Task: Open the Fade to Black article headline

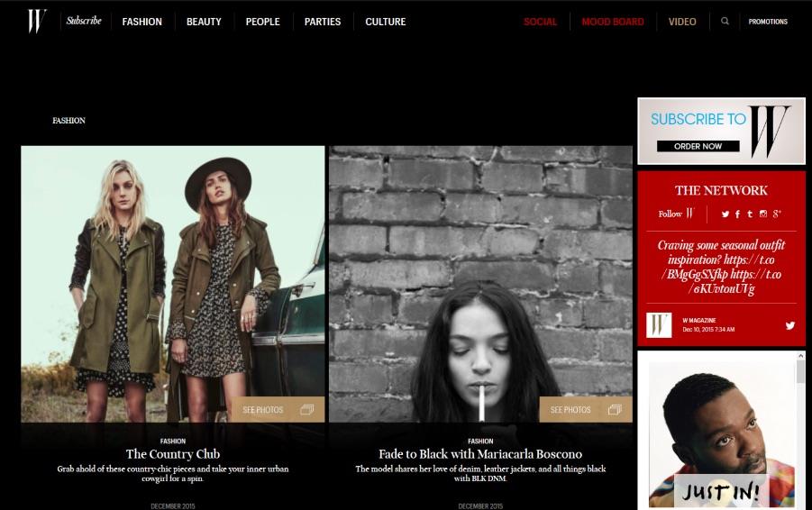Action: point(479,454)
